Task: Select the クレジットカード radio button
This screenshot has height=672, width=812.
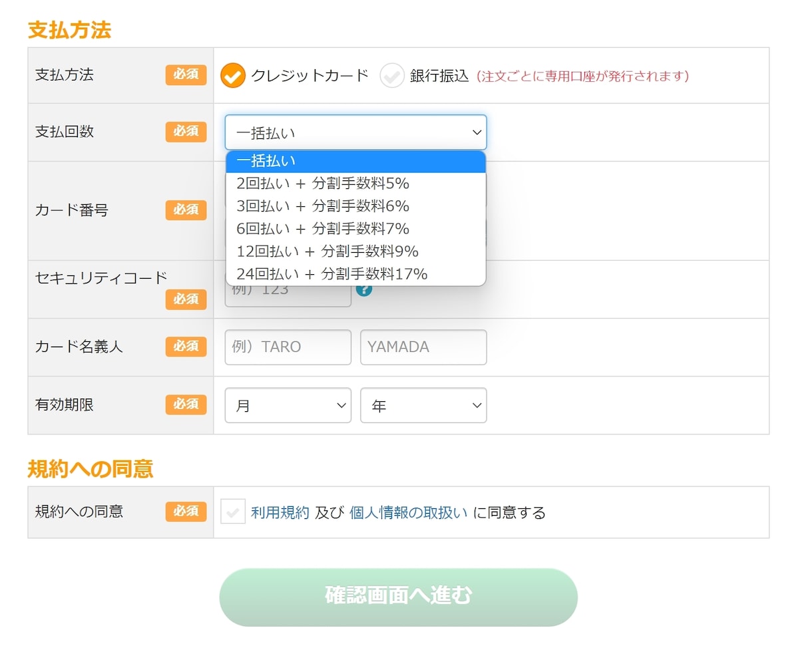Action: click(x=233, y=76)
